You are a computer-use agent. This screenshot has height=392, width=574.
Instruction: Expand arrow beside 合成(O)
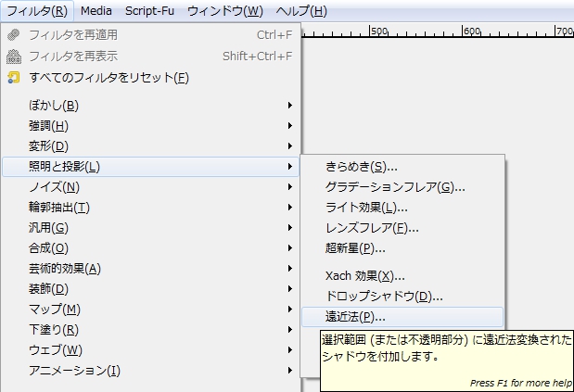pyautogui.click(x=290, y=248)
